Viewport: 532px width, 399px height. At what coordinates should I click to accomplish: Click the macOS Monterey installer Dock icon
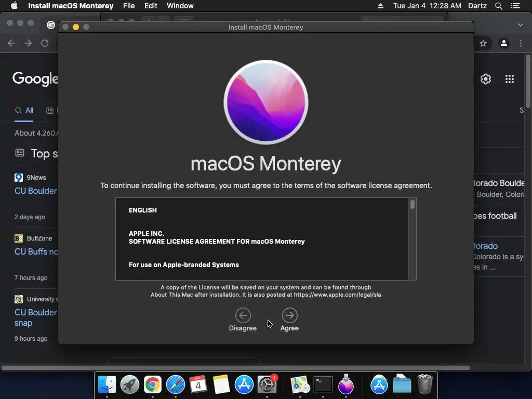coord(345,384)
